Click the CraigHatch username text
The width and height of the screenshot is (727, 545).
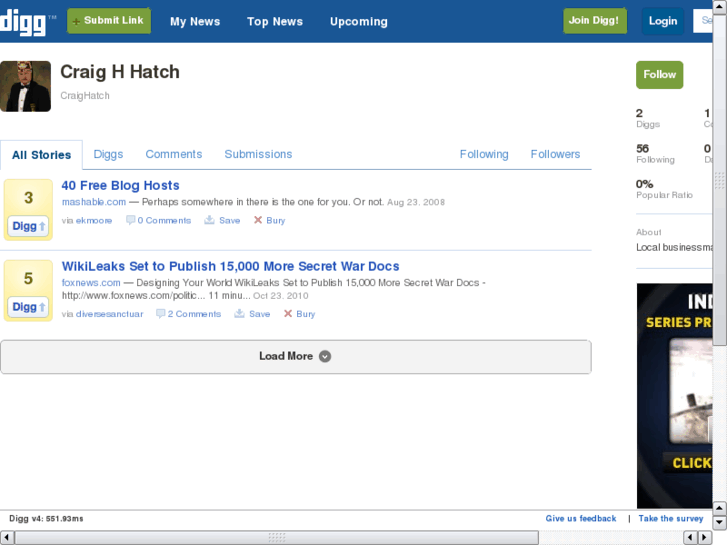(x=85, y=96)
